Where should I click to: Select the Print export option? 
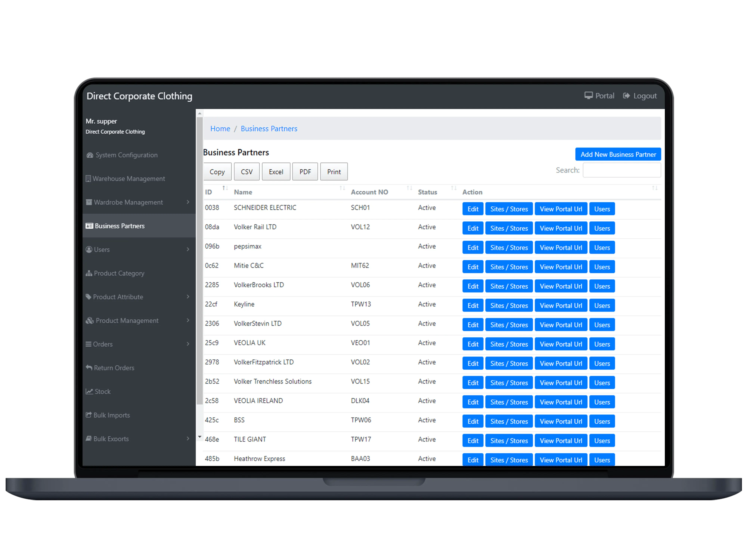pyautogui.click(x=334, y=171)
